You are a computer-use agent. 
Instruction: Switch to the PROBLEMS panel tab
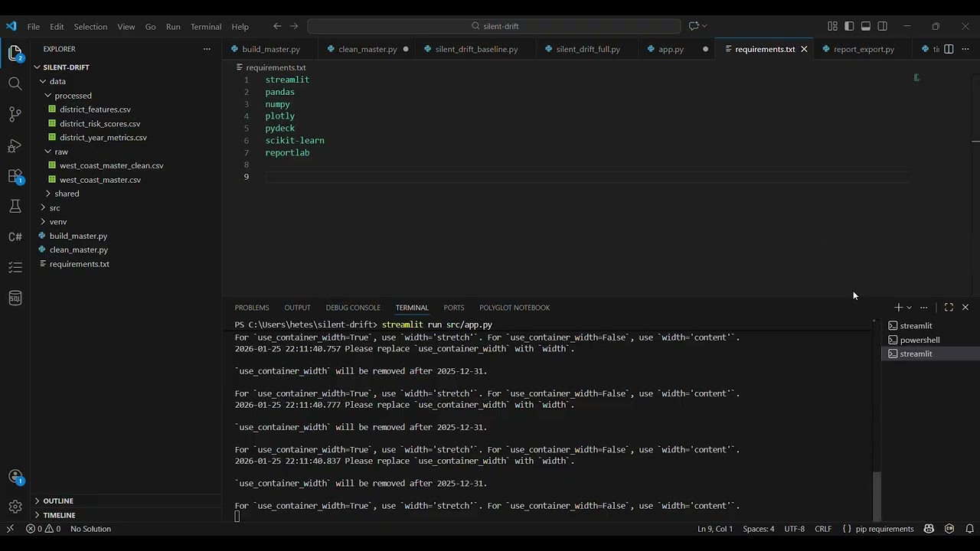point(252,308)
